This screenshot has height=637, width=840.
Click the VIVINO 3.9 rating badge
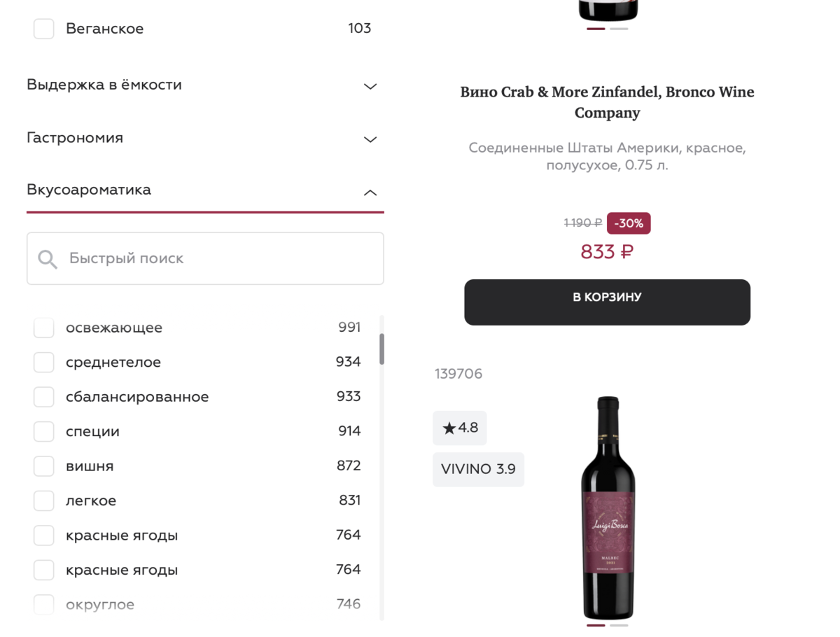478,469
